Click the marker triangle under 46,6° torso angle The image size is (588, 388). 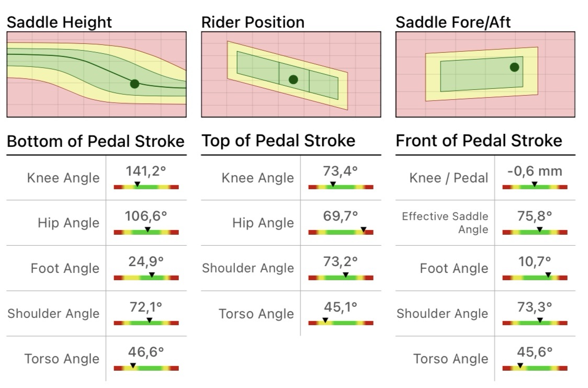coord(133,365)
